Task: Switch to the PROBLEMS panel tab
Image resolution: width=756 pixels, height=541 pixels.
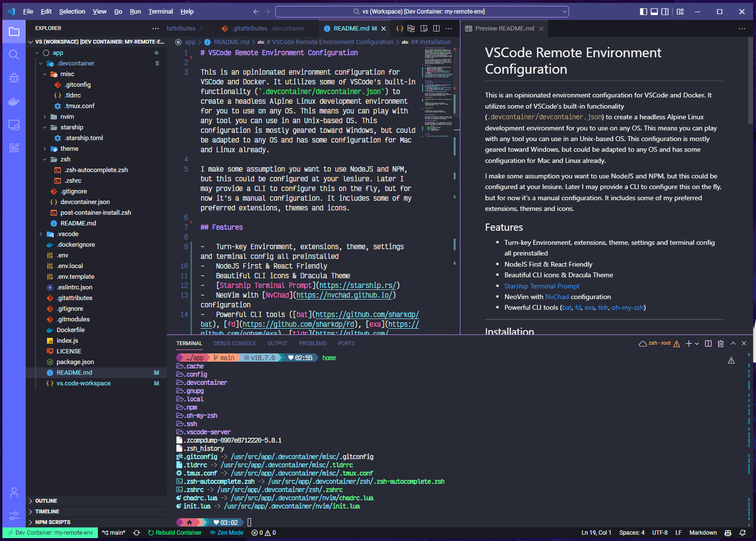Action: pos(313,343)
